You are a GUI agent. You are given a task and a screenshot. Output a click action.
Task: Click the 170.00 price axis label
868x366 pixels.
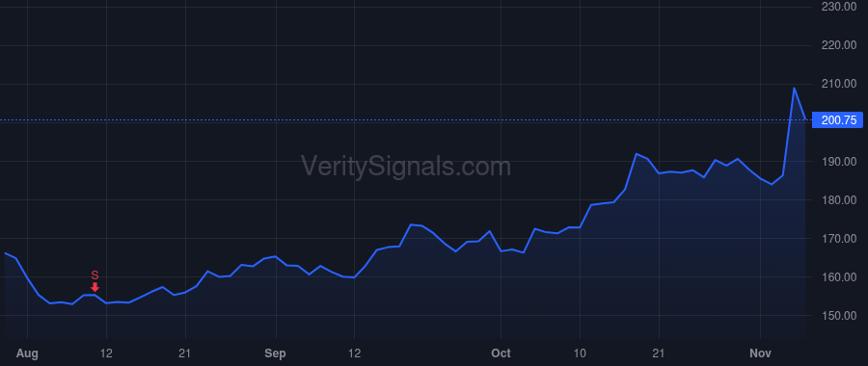pos(839,239)
